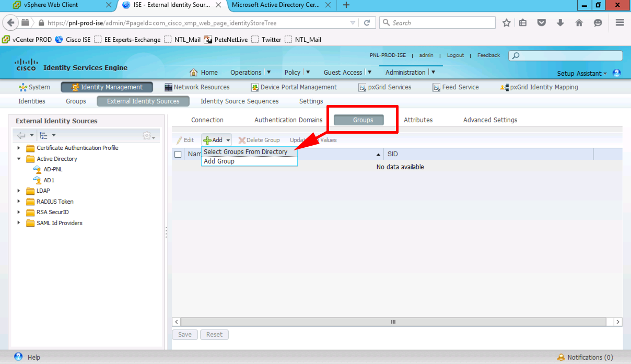Open the Cisco ISE bookmark
This screenshot has width=631, height=364.
click(x=73, y=40)
